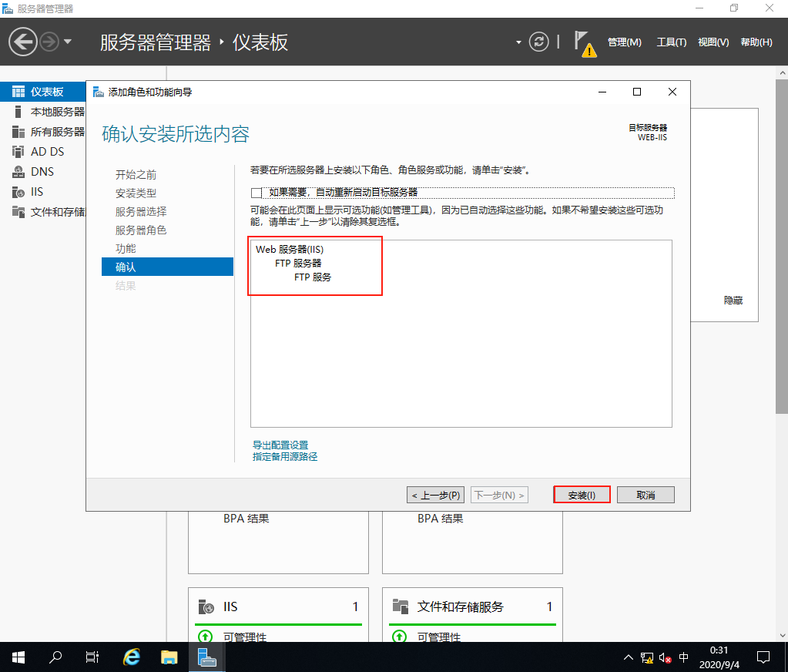Image resolution: width=788 pixels, height=672 pixels.
Task: Click the DNS icon in sidebar
Action: point(18,172)
